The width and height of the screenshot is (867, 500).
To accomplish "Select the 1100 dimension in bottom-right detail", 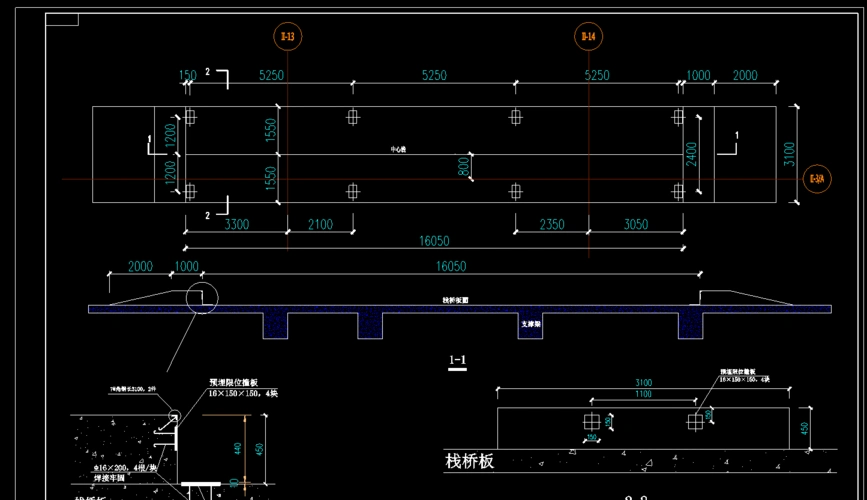I will pos(642,395).
